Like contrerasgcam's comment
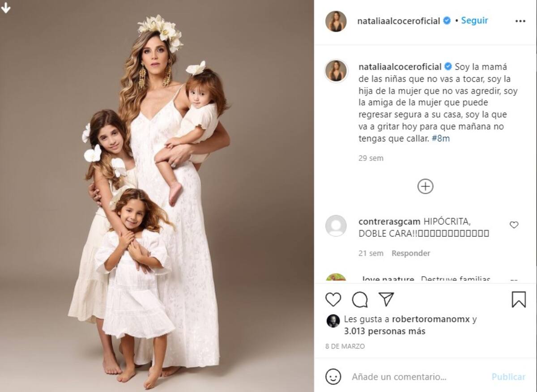The width and height of the screenshot is (537, 392). [514, 225]
